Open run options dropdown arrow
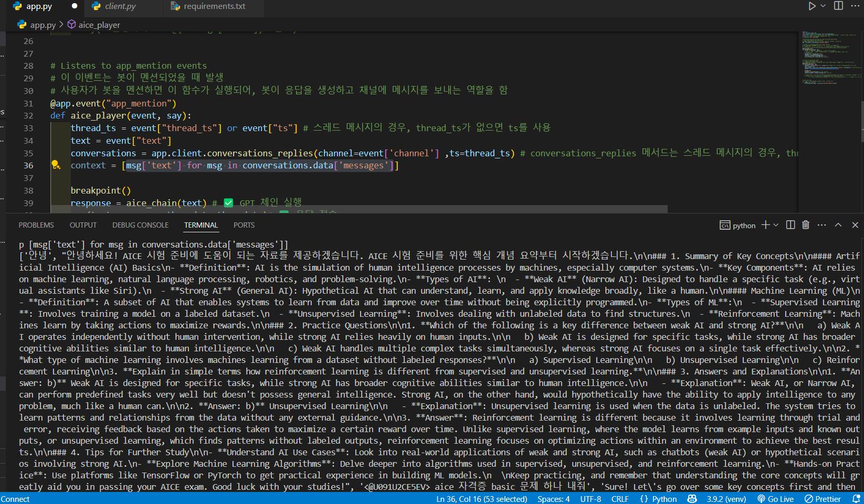Screen dimensions: 864x504 [x=823, y=6]
